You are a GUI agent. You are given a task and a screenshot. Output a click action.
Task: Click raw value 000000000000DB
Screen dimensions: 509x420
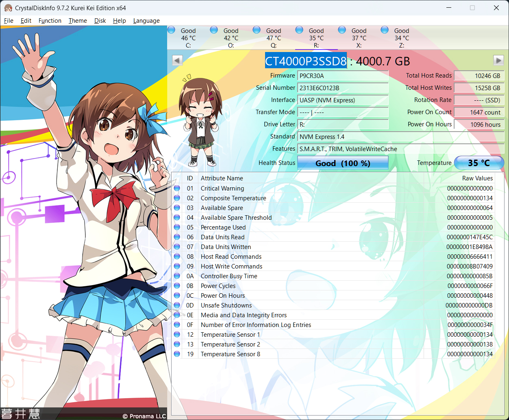coord(469,305)
